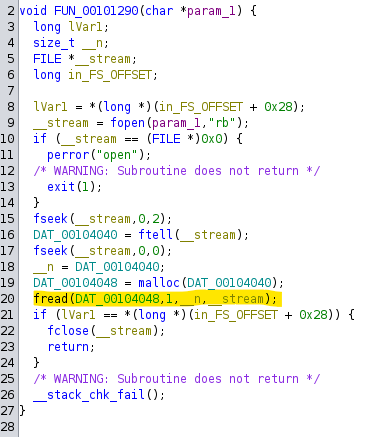This screenshot has height=437, width=372.
Task: Select DAT_00104040 on line 16
Action: (75, 235)
